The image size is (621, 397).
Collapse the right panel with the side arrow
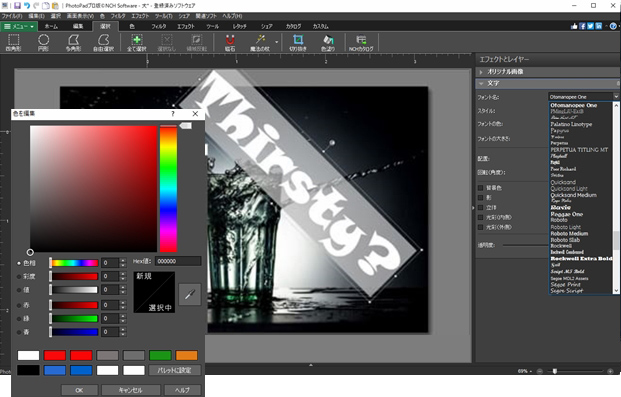pyautogui.click(x=473, y=208)
